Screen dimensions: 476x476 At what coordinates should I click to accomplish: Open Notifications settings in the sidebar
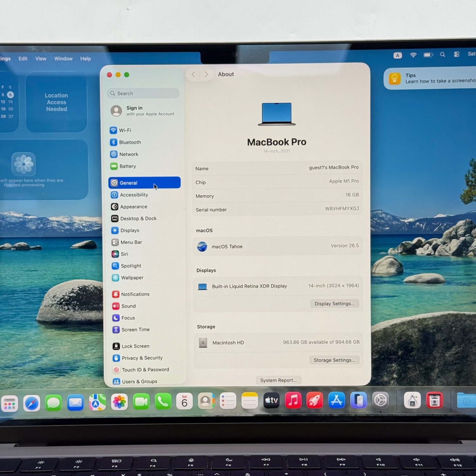[x=146, y=294]
